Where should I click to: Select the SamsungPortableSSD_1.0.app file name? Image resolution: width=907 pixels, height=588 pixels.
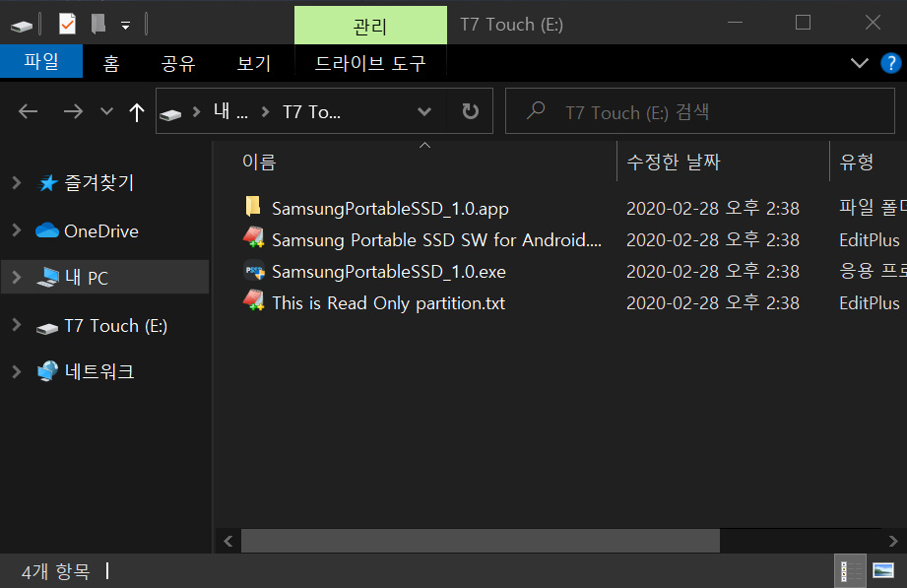click(x=390, y=209)
